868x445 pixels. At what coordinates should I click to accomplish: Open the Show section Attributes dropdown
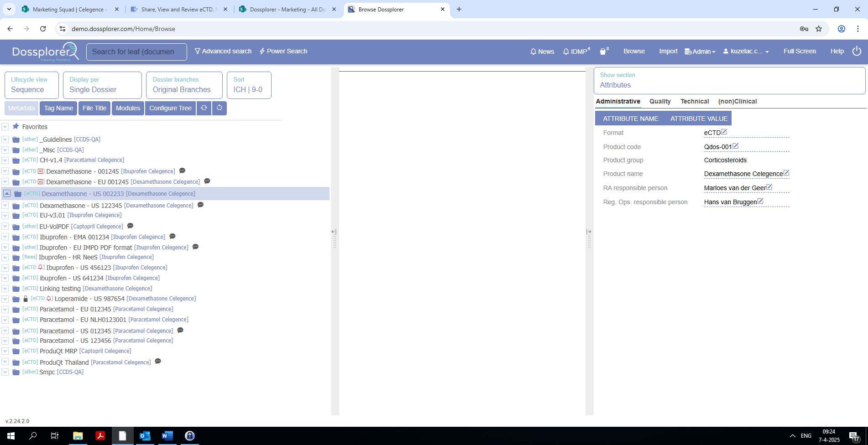729,81
